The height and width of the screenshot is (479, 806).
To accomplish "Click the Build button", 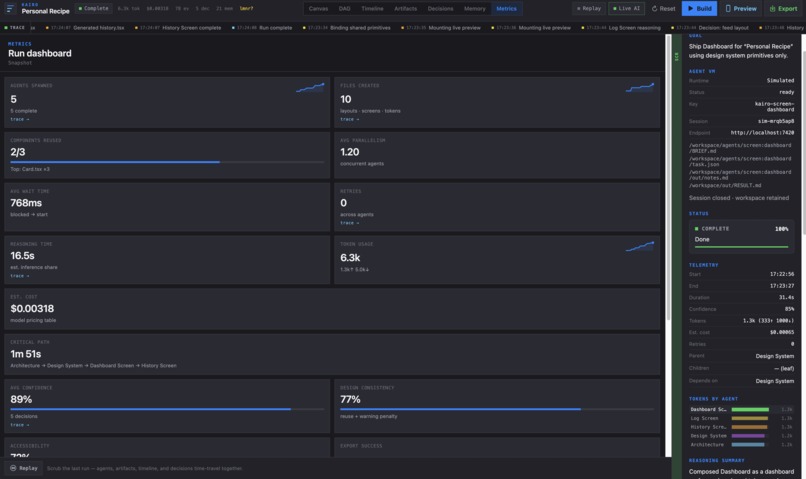I will click(699, 8).
